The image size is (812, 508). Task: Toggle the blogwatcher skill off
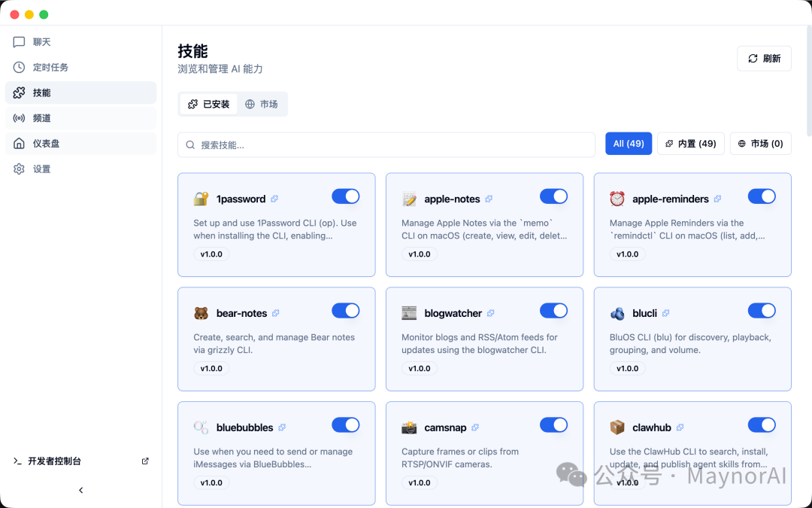[553, 310]
